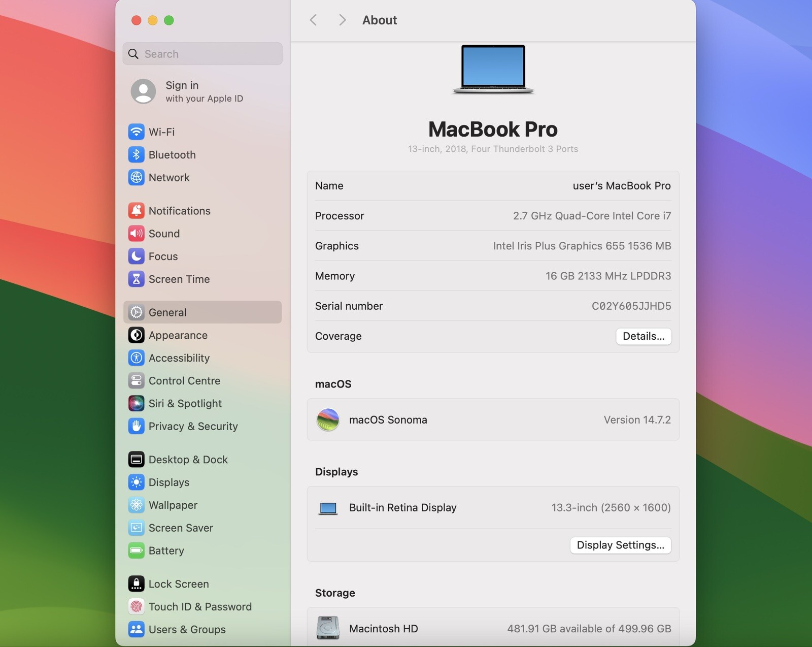
Task: Click the Lock Screen padlock icon
Action: pyautogui.click(x=136, y=584)
